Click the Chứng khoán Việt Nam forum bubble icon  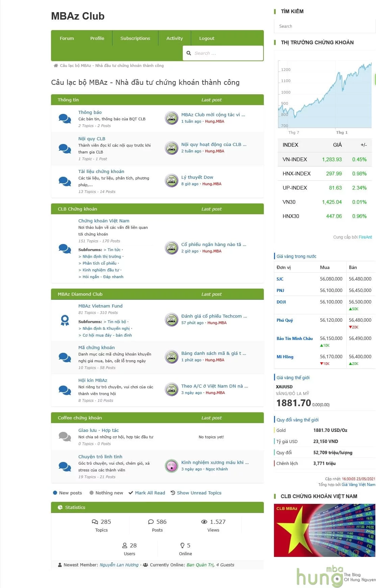pyautogui.click(x=65, y=248)
